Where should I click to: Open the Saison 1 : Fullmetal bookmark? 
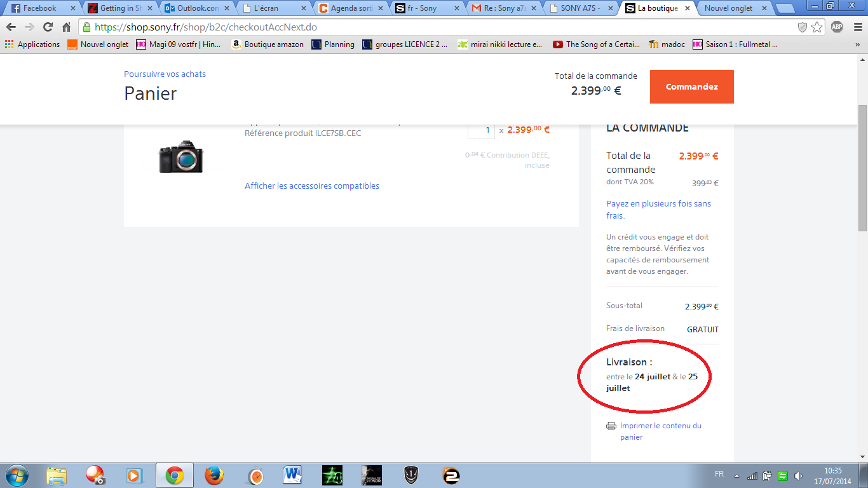coord(735,44)
